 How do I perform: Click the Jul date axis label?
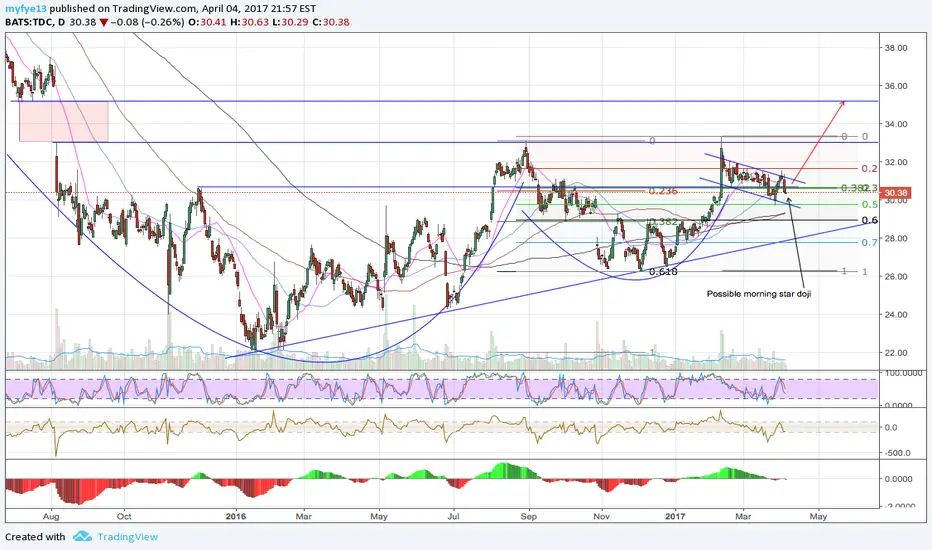[454, 516]
